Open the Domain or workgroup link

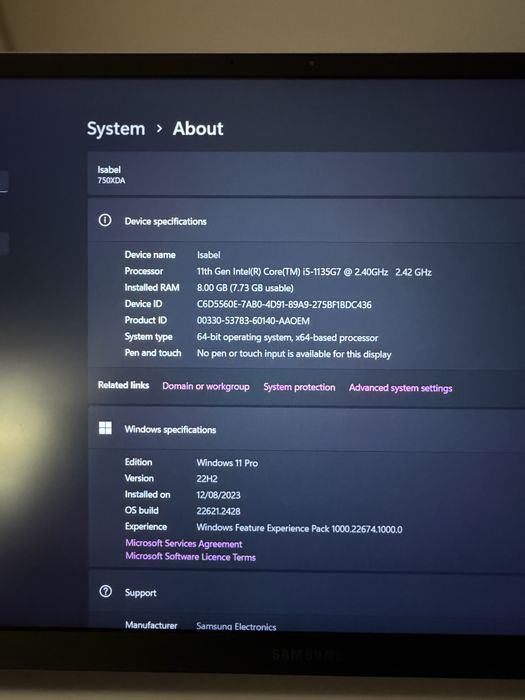206,386
